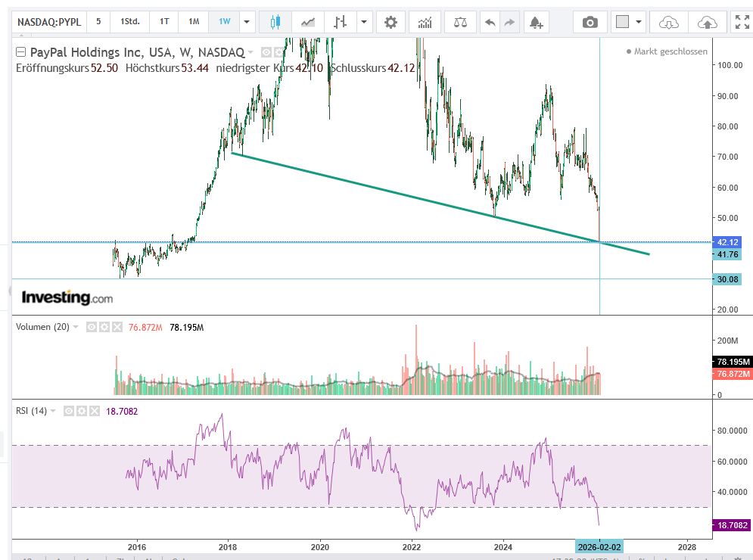Expand the Volumen (20) indicator menu arrow
753x560 pixels.
pyautogui.click(x=76, y=327)
